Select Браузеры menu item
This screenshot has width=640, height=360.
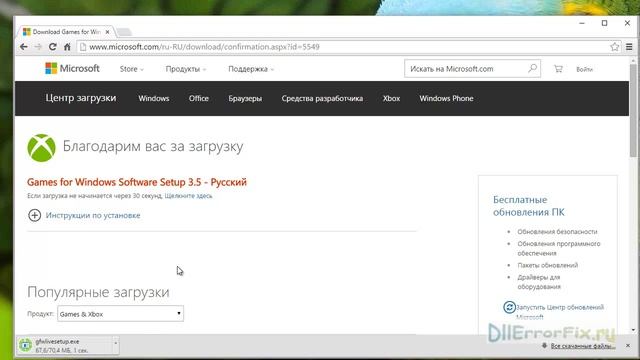[x=245, y=98]
